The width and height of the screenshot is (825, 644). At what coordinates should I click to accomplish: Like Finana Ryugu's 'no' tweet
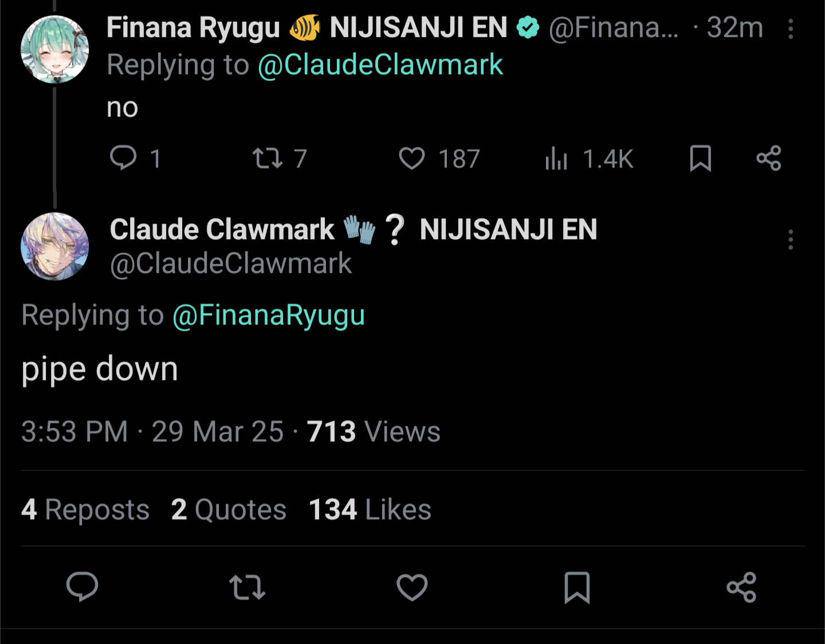point(412,158)
